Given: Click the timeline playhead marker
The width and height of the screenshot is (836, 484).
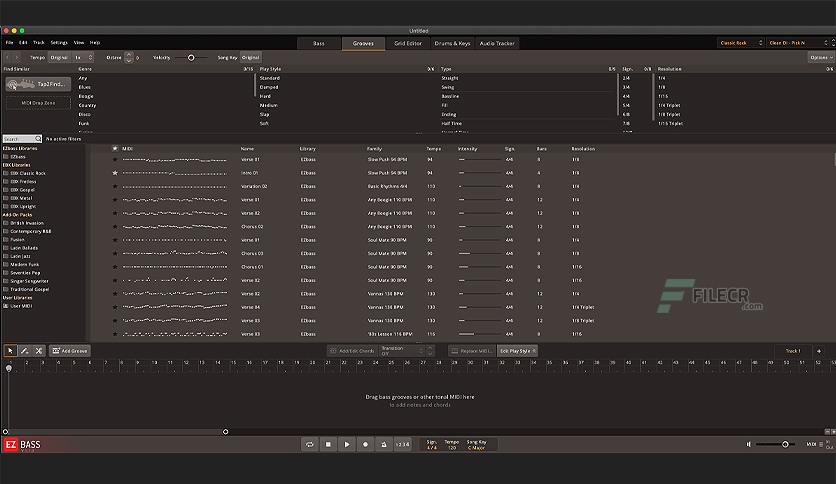Looking at the screenshot, I should pos(9,368).
